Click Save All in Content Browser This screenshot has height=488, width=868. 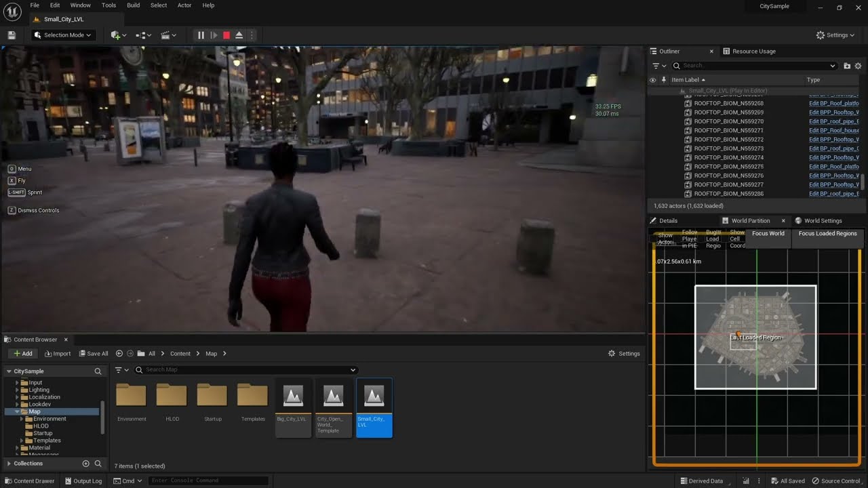click(93, 354)
